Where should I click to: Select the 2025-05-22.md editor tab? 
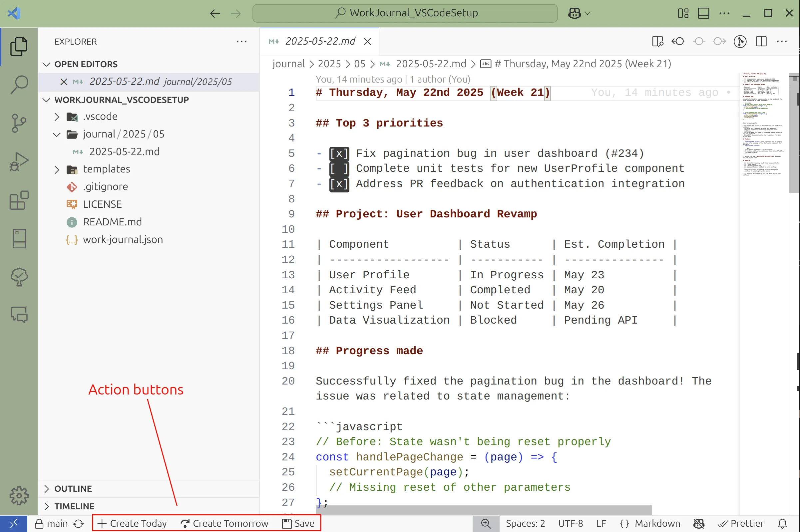319,41
